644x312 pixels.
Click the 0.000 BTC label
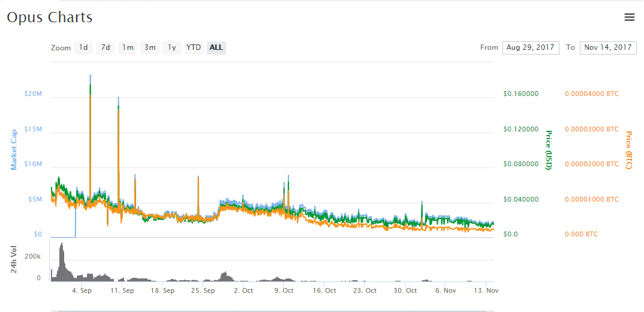[x=582, y=235]
